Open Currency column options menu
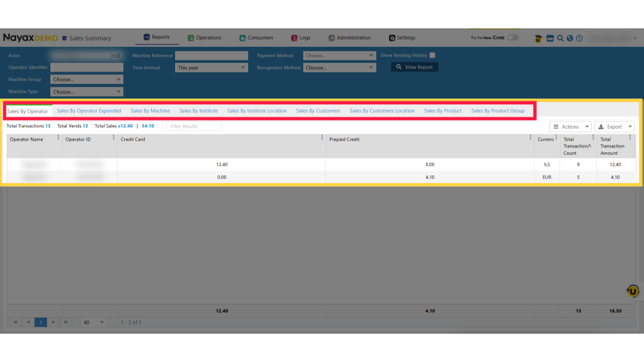Viewport: 644px width, 362px height. 557,137
